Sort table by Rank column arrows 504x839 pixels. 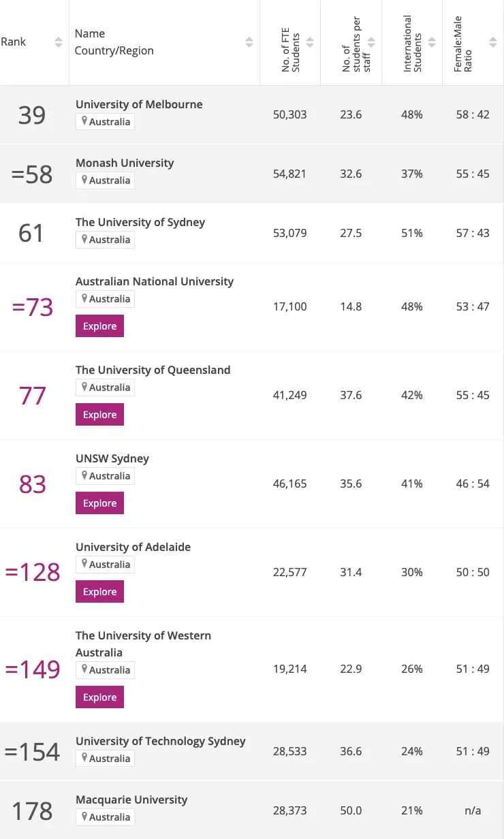point(59,42)
